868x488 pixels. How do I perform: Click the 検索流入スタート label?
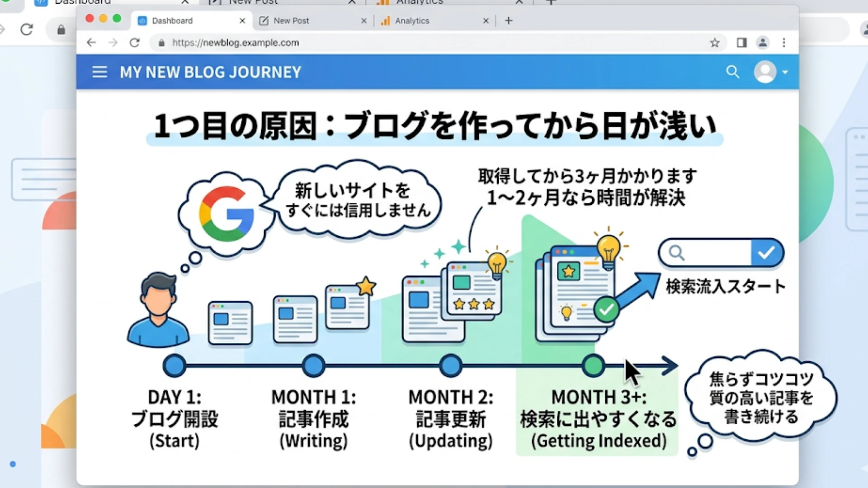click(725, 286)
